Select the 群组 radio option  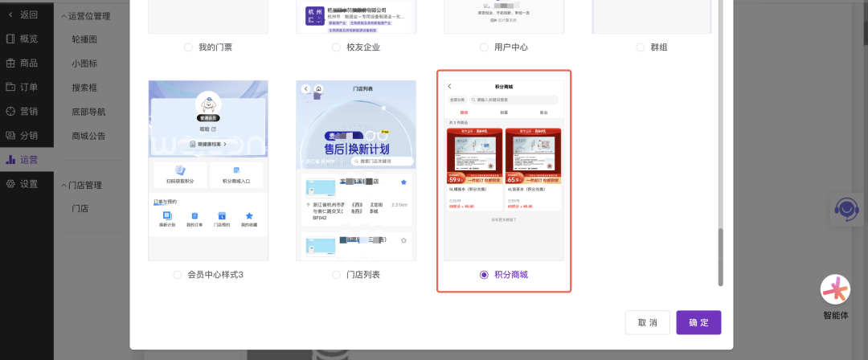[641, 47]
